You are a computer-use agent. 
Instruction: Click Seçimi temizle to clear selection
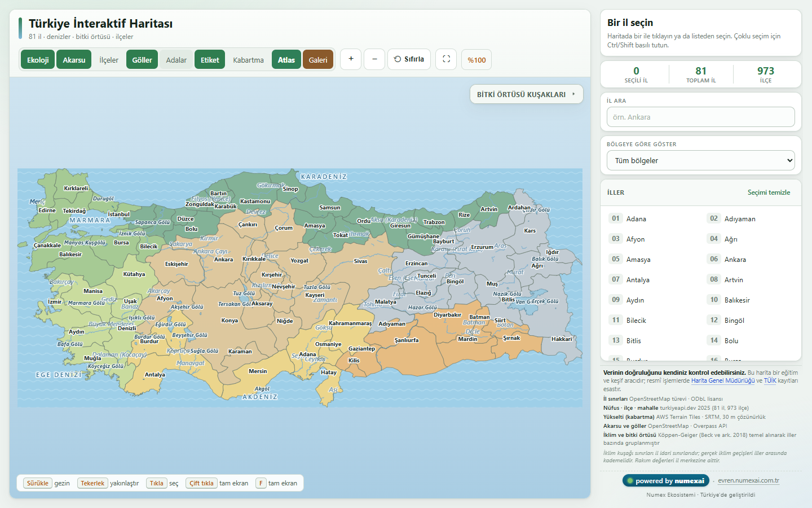coord(769,192)
